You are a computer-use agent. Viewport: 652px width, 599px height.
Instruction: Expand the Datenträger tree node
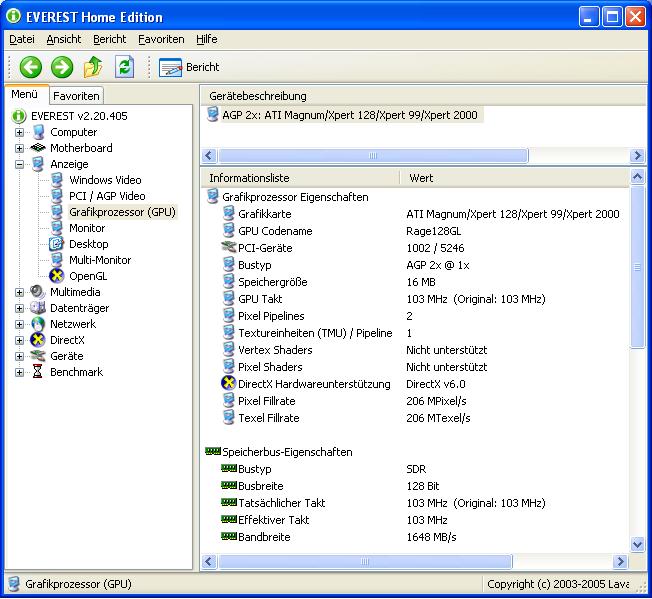click(19, 308)
